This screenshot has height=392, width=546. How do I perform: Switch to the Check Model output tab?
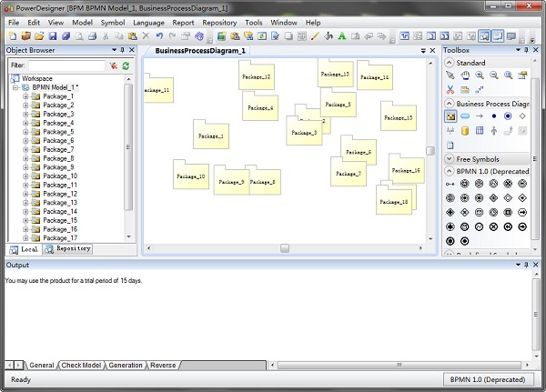(81, 366)
